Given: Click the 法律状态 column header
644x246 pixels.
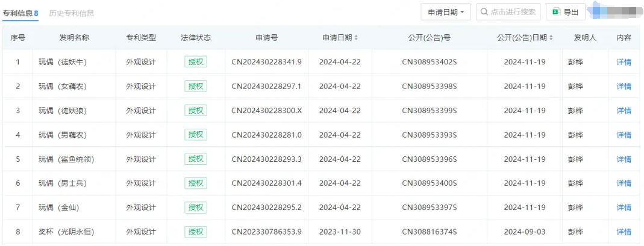Looking at the screenshot, I should tap(196, 38).
